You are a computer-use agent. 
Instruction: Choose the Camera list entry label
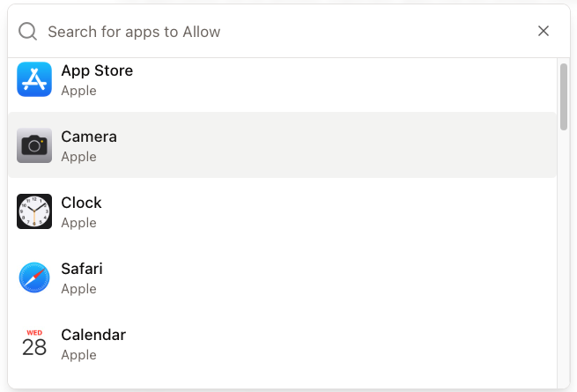tap(89, 137)
